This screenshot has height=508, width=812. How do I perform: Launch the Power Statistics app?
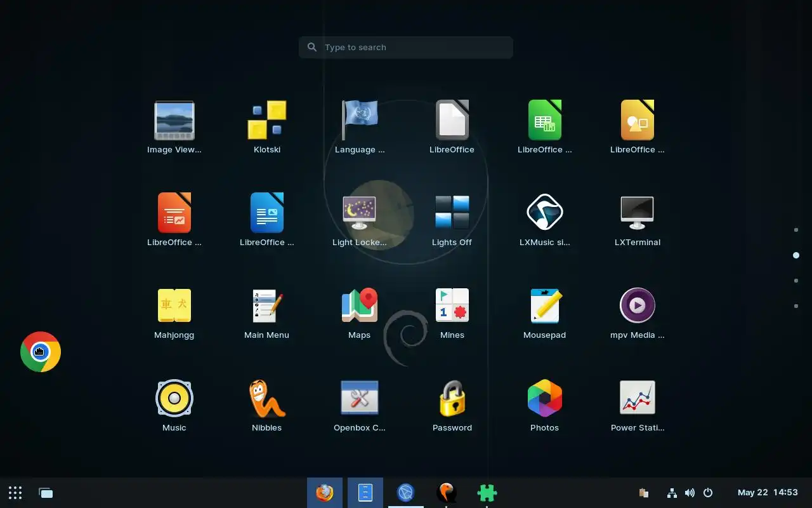pyautogui.click(x=638, y=399)
